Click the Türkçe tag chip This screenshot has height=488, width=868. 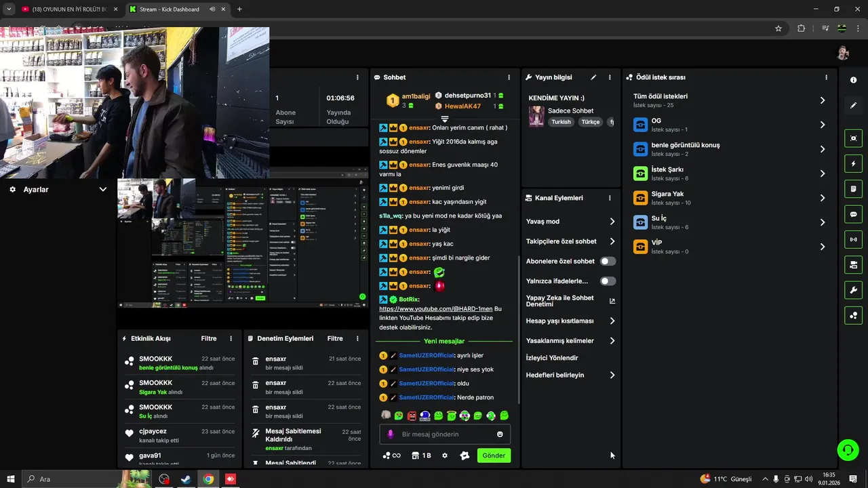tap(590, 122)
